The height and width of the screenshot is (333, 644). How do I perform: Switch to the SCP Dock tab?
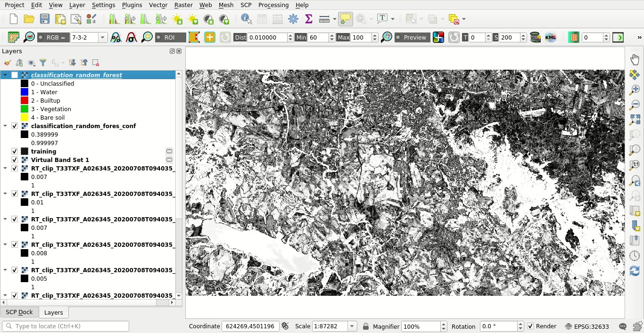pyautogui.click(x=19, y=312)
